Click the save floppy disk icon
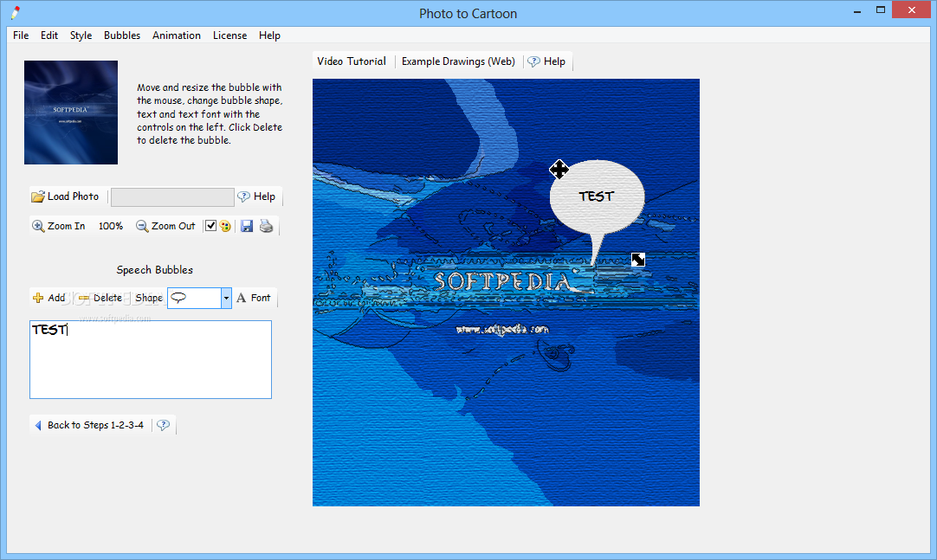The image size is (937, 560). point(247,226)
